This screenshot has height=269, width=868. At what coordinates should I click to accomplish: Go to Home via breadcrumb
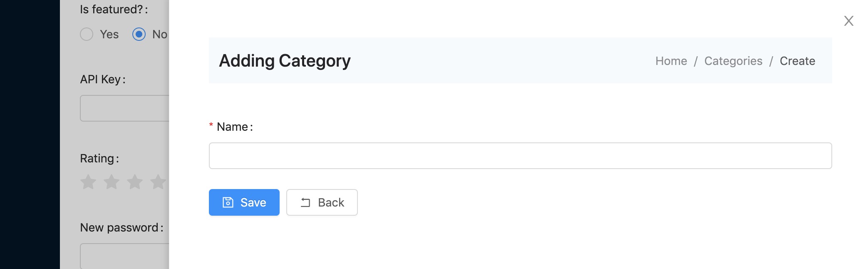click(671, 61)
